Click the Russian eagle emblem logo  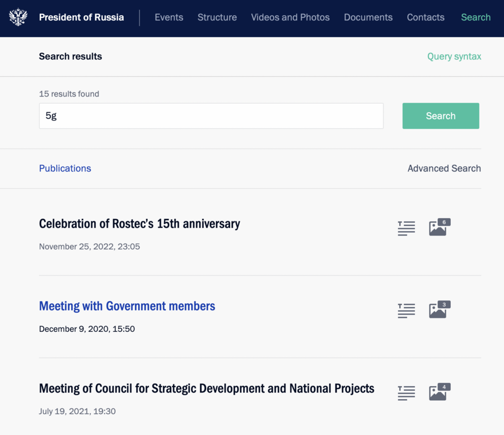pos(18,17)
